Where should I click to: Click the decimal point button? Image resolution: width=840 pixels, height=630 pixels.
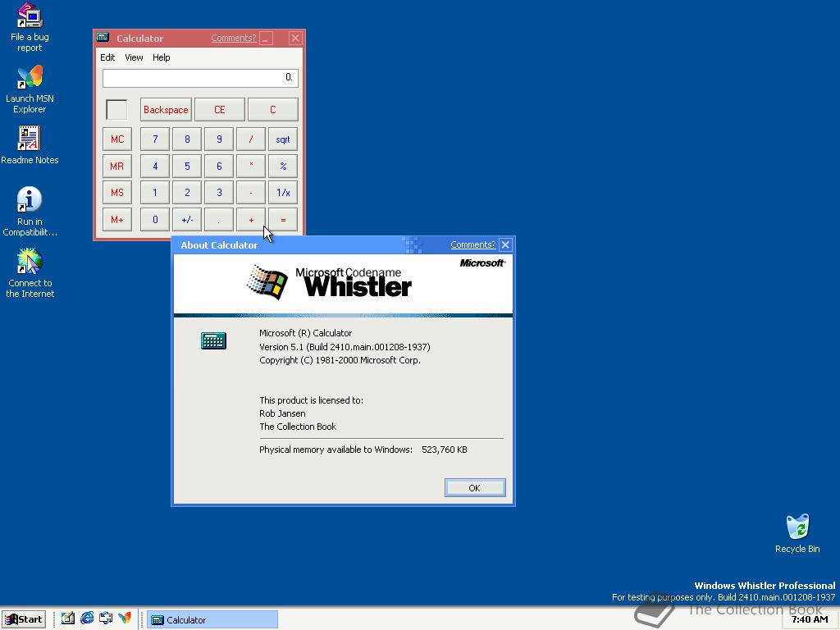point(219,220)
